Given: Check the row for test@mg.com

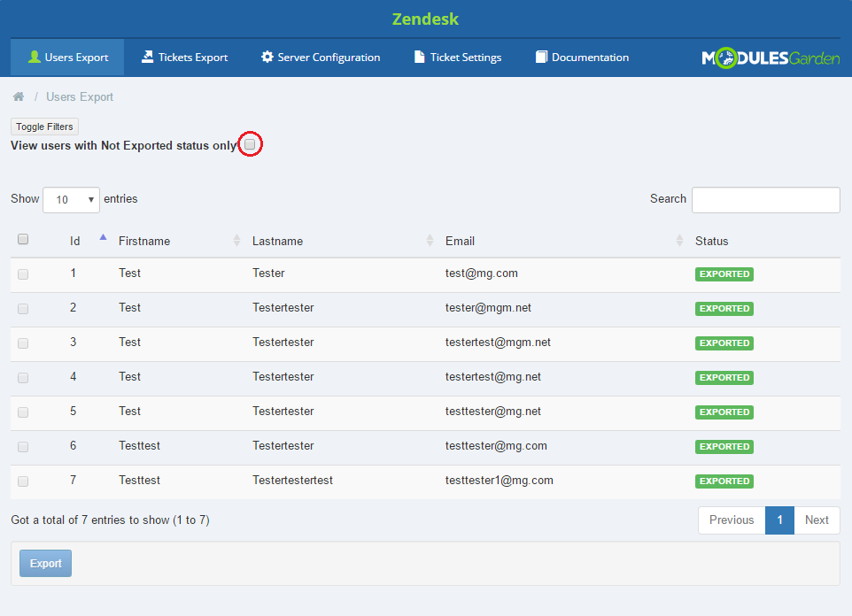Looking at the screenshot, I should (x=23, y=274).
